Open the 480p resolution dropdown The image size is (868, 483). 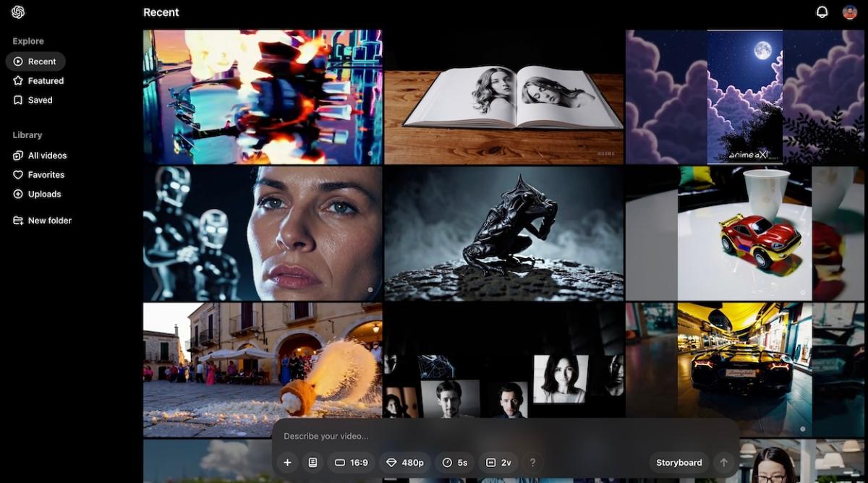pyautogui.click(x=405, y=463)
